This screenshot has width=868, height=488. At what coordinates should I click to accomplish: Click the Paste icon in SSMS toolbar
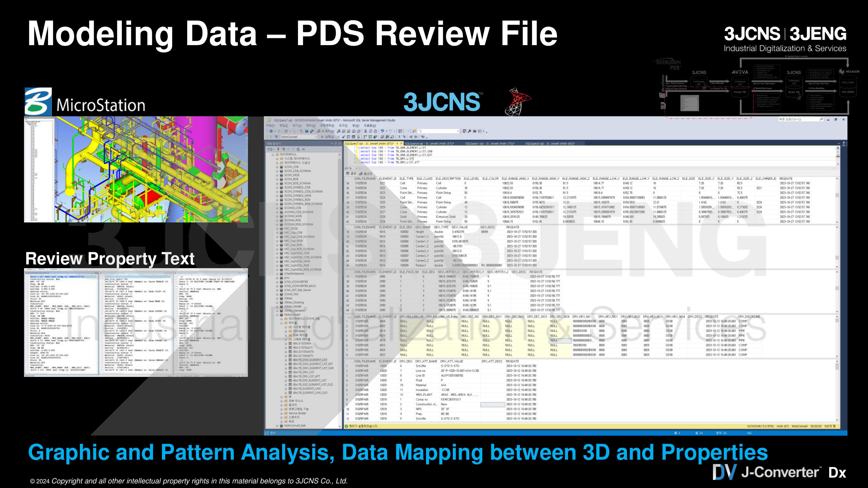(x=375, y=131)
